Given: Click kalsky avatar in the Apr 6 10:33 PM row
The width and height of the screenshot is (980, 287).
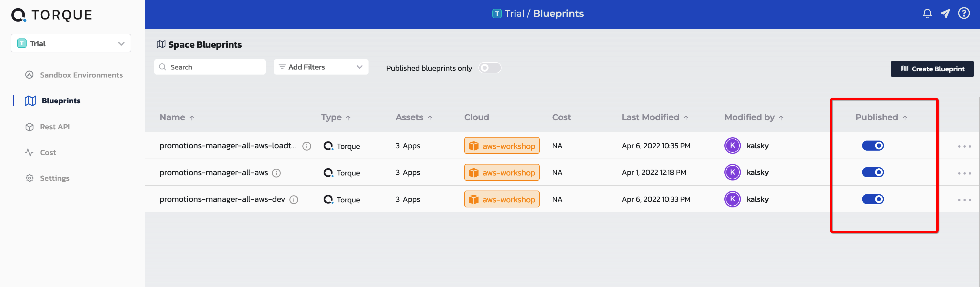Looking at the screenshot, I should pyautogui.click(x=732, y=199).
